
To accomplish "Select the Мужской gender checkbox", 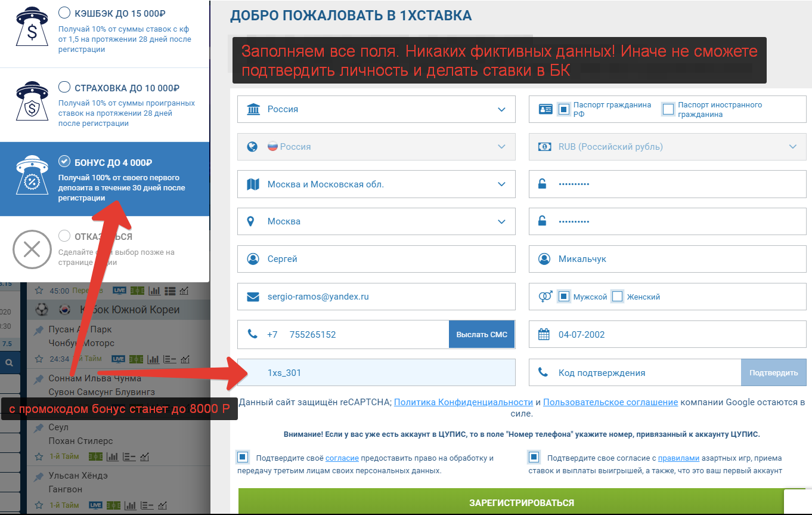I will pos(563,296).
